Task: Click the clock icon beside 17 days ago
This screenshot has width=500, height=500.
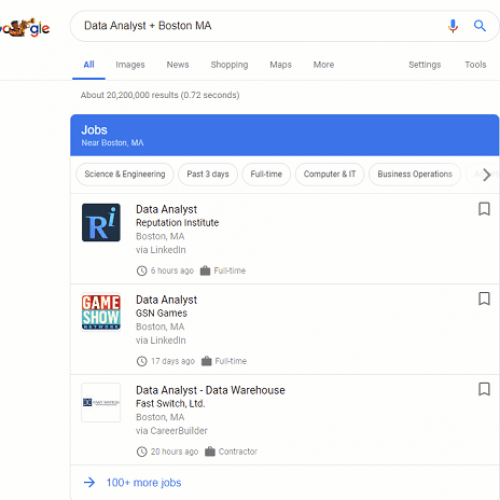Action: [142, 361]
